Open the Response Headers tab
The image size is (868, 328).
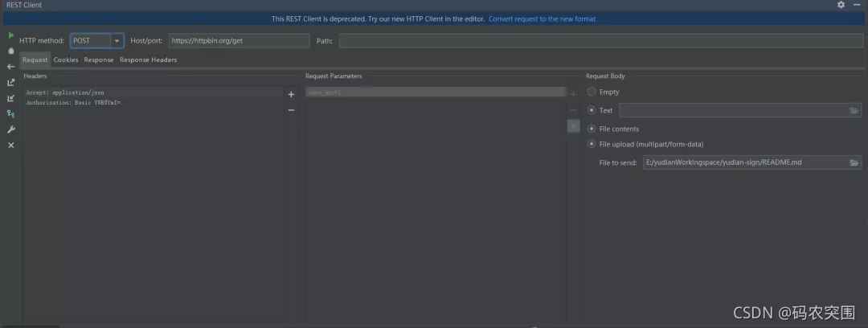coord(149,59)
